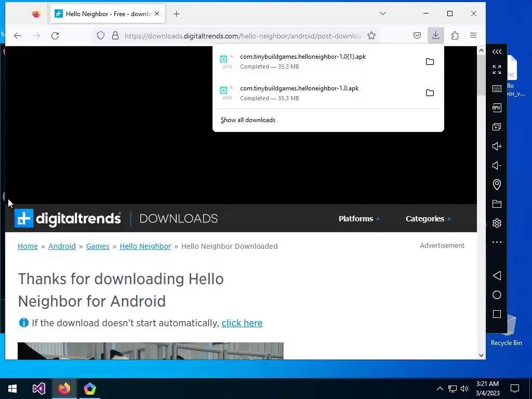View site security padlock details
The width and height of the screenshot is (532, 399).
[115, 36]
